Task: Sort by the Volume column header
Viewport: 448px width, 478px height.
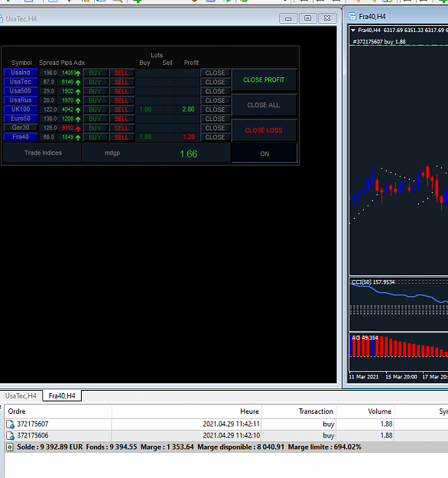Action: 365,411
